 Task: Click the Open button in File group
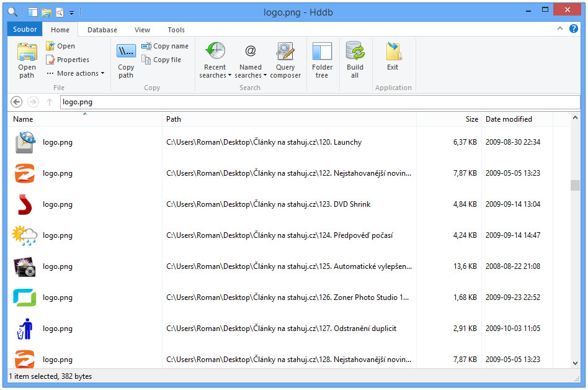coord(60,46)
